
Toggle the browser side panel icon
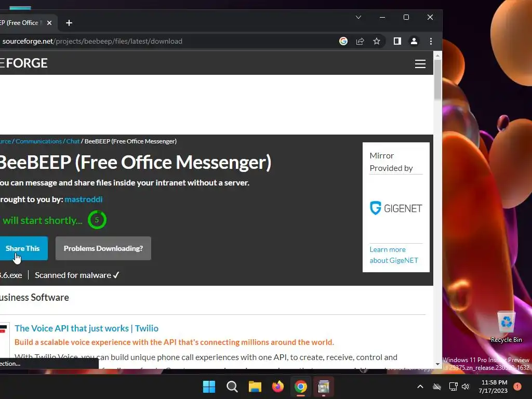tap(397, 41)
